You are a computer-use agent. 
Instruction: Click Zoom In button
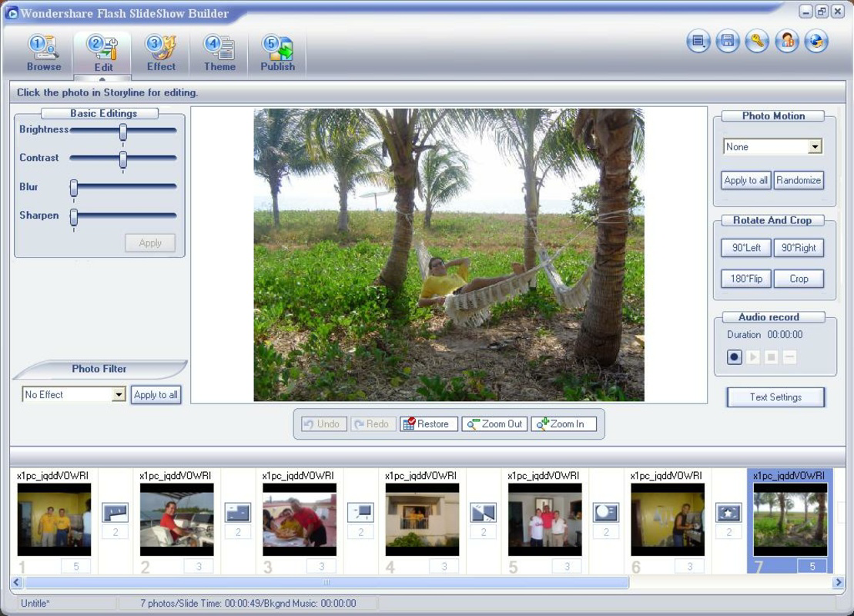click(563, 423)
